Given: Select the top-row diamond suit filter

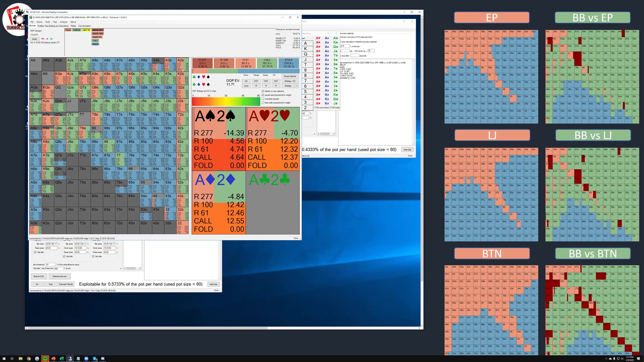Looking at the screenshot, I should (x=199, y=77).
